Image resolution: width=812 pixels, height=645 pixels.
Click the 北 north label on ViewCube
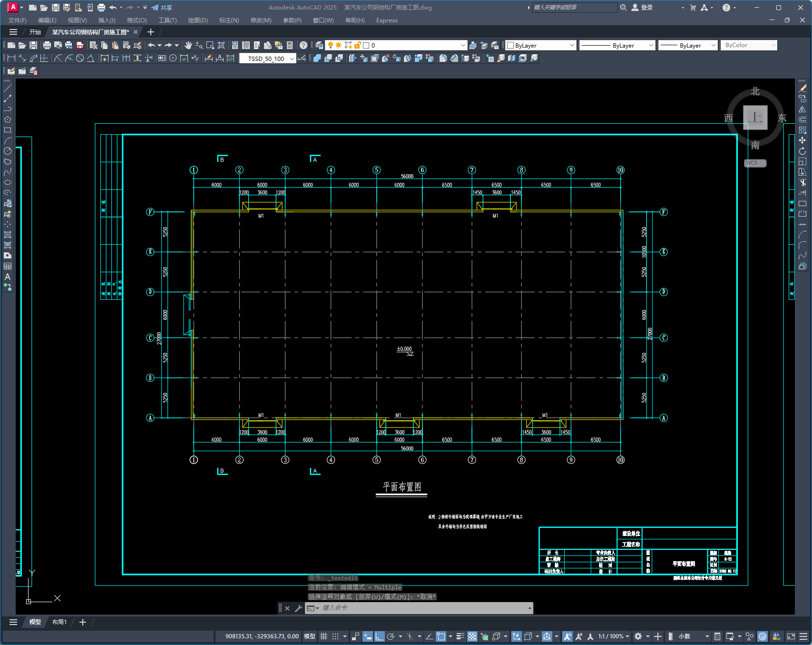point(755,91)
